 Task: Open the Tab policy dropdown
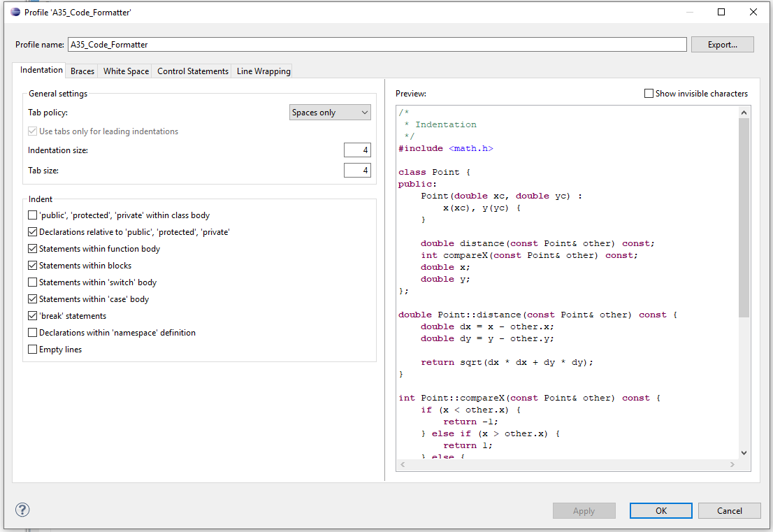coord(330,112)
